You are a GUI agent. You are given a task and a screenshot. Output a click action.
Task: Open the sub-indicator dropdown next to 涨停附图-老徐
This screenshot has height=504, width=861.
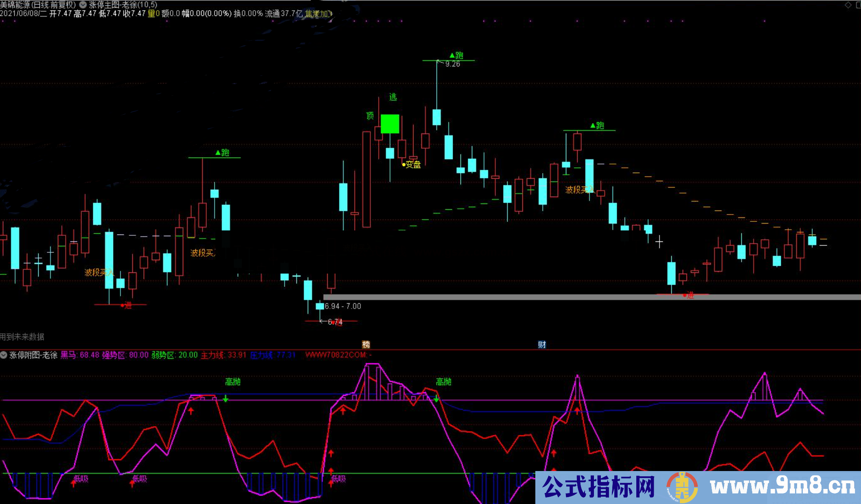coord(4,355)
